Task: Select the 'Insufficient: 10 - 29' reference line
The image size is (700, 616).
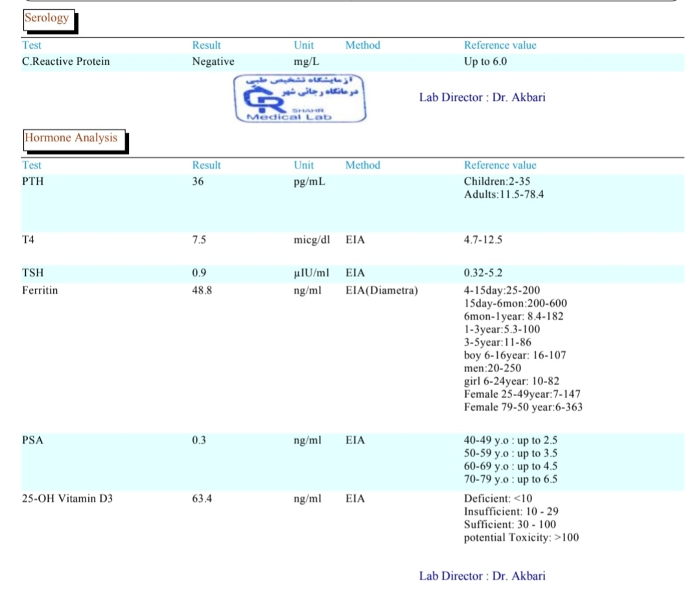Action: click(511, 512)
